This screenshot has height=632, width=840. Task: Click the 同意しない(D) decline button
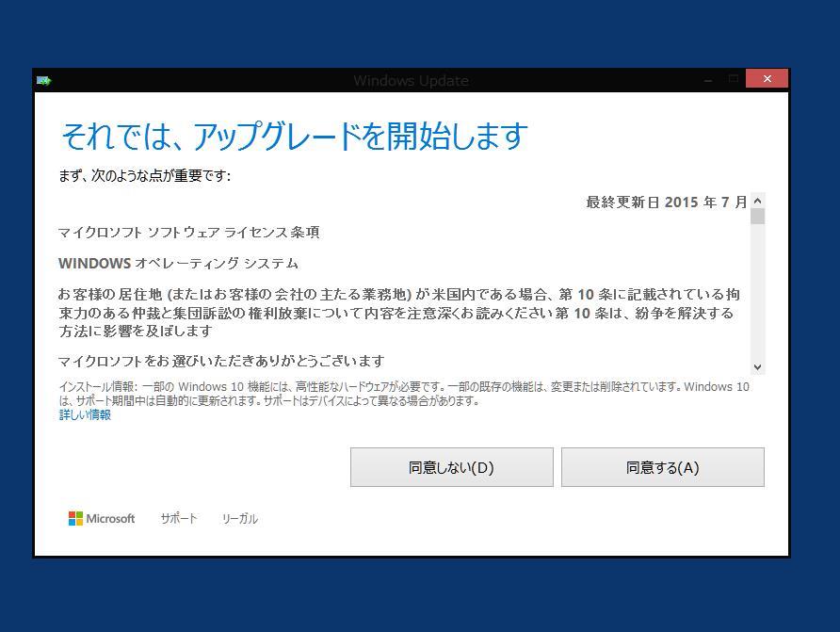pos(452,467)
